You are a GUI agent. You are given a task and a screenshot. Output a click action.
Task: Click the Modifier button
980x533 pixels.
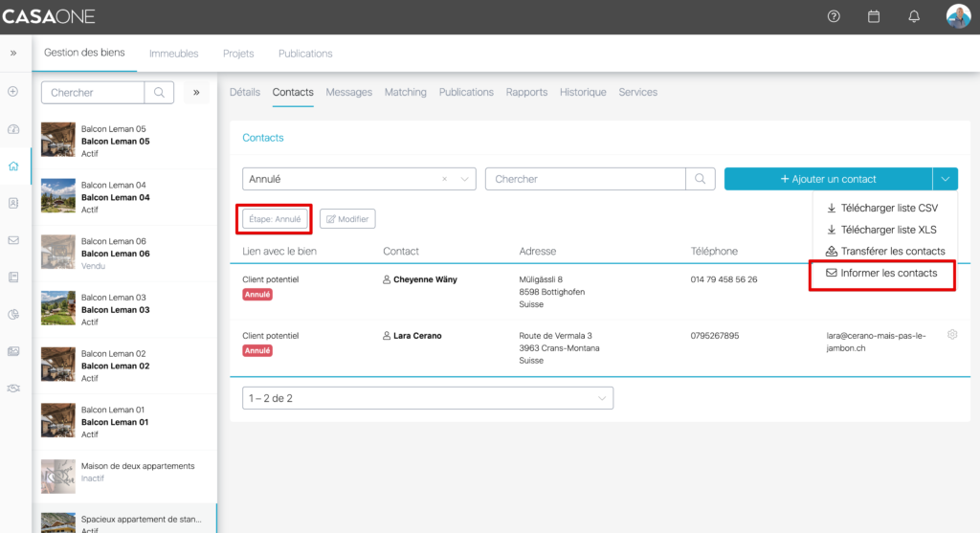click(x=347, y=219)
